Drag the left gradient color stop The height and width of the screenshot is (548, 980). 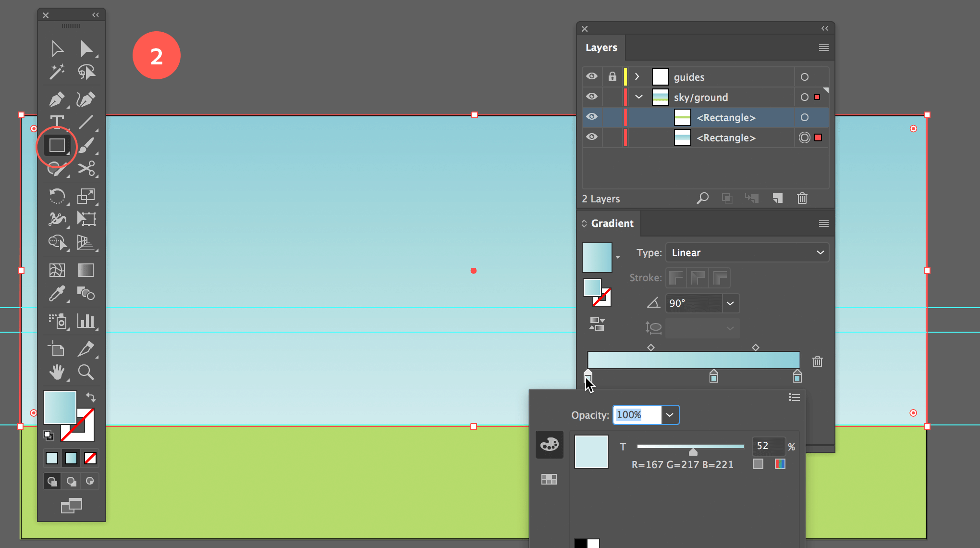click(x=588, y=375)
